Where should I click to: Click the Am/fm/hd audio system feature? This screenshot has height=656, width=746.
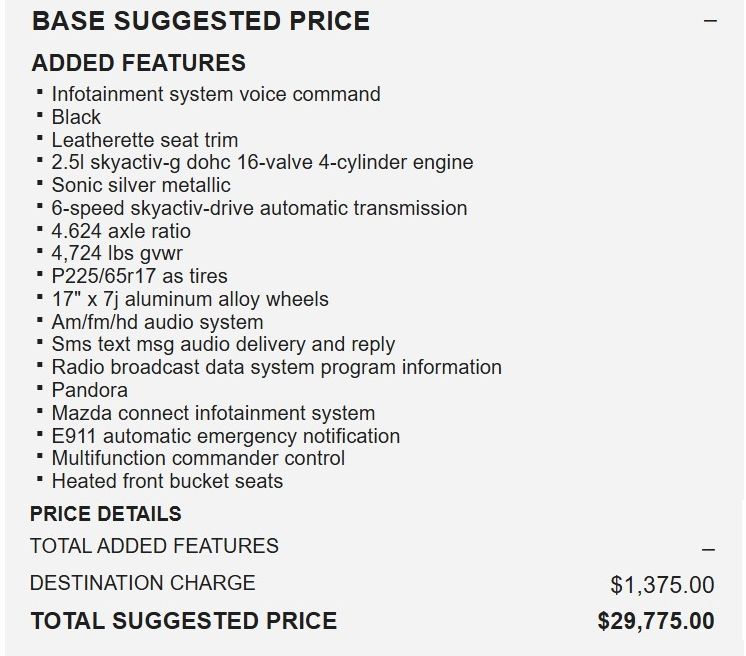pyautogui.click(x=157, y=322)
